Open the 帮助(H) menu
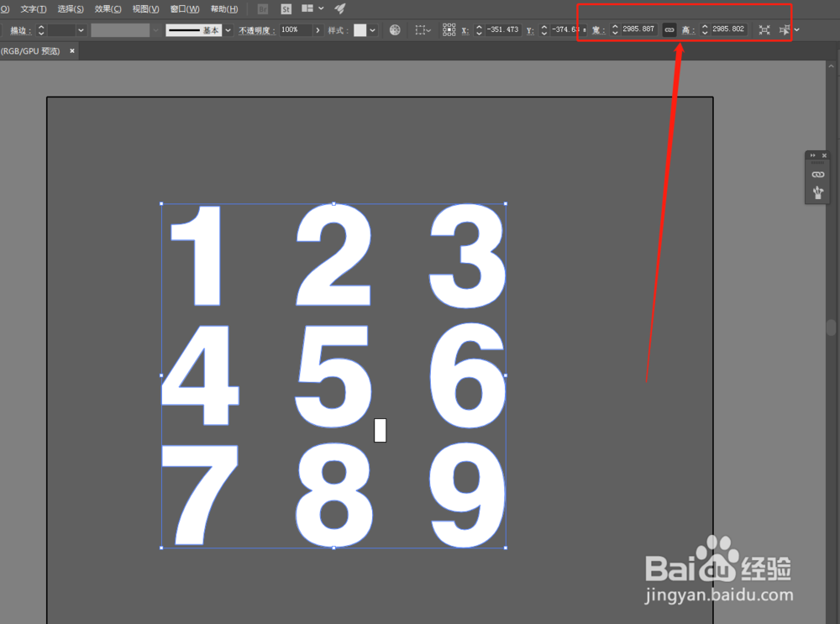Viewport: 840px width, 624px height. pos(224,9)
